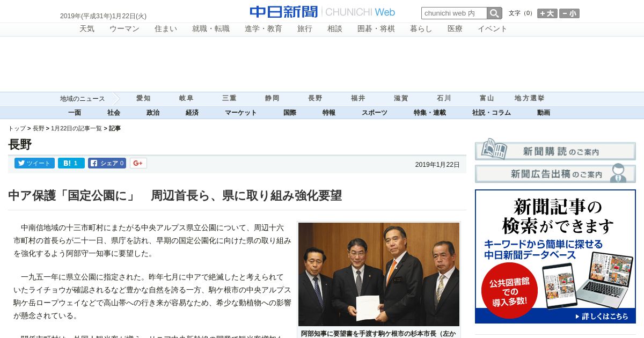Click the 1月22日の記事一覧 breadcrumb link
The width and height of the screenshot is (644, 338).
pos(76,129)
